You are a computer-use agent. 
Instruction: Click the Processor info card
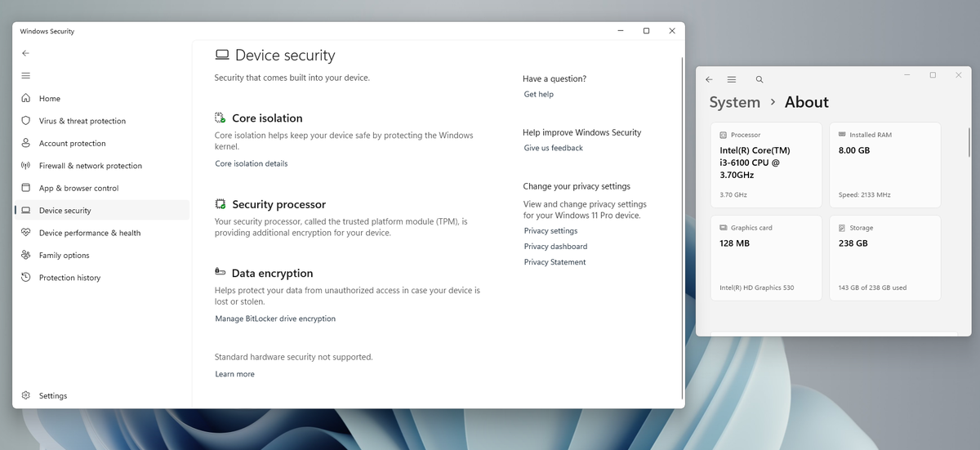click(767, 166)
